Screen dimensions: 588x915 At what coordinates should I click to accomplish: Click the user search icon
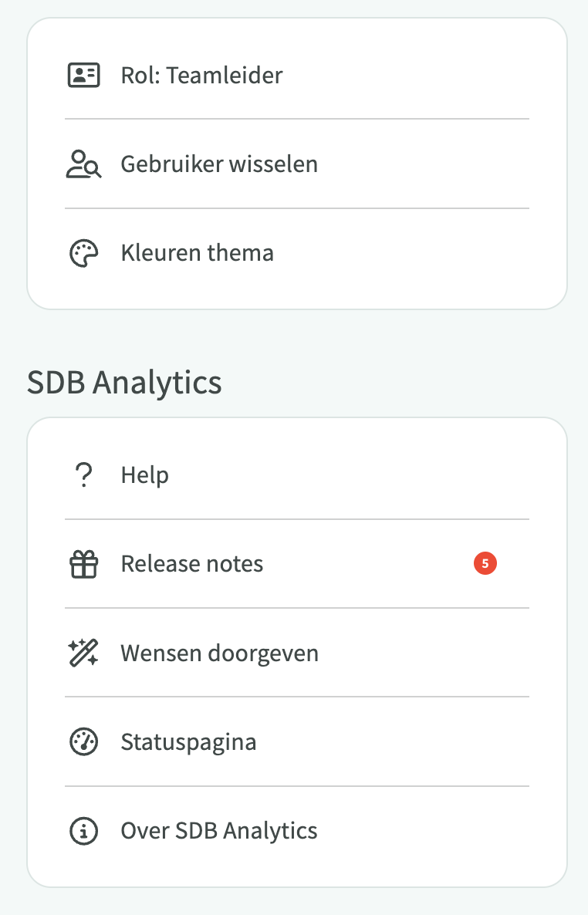83,164
